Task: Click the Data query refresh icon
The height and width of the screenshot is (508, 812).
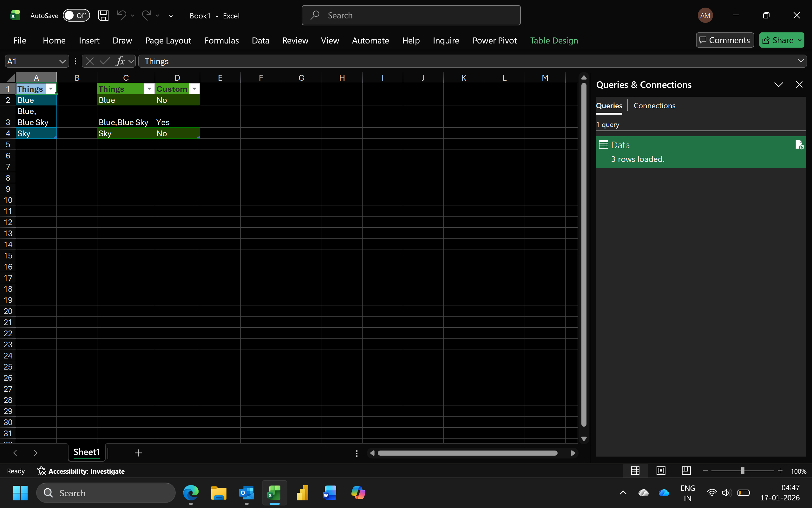Action: [x=799, y=145]
